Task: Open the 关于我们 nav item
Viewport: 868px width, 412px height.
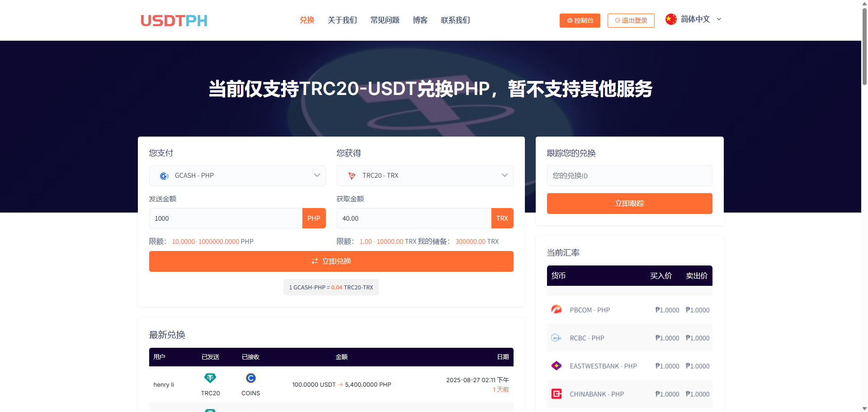Action: 342,20
